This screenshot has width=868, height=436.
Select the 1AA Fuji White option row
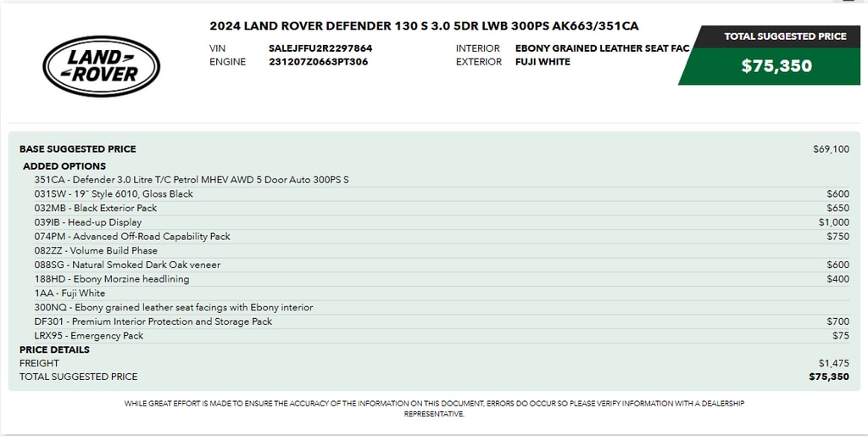click(442, 293)
